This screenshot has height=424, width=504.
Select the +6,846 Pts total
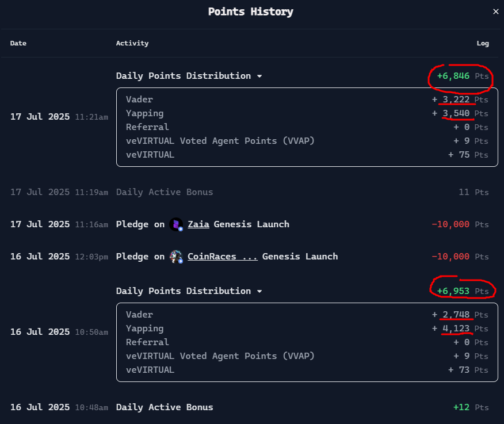point(463,76)
